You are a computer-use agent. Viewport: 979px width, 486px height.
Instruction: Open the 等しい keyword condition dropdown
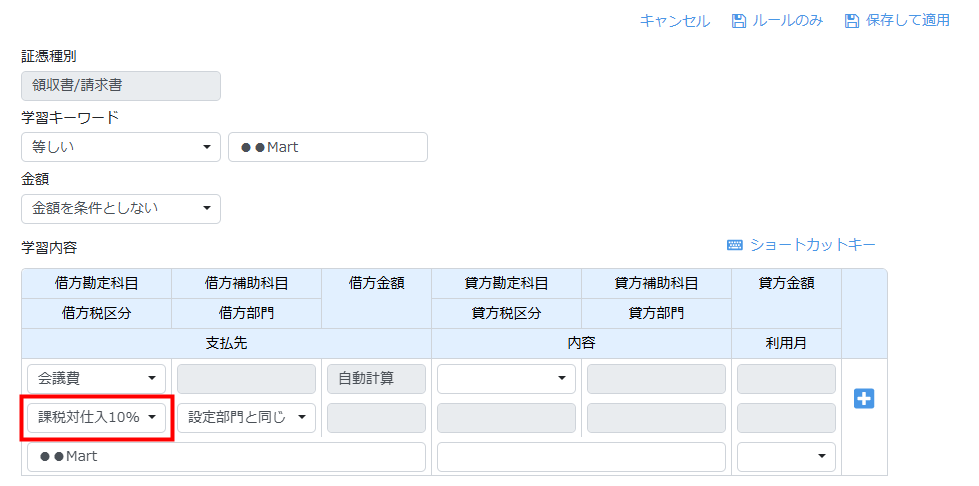(x=120, y=147)
